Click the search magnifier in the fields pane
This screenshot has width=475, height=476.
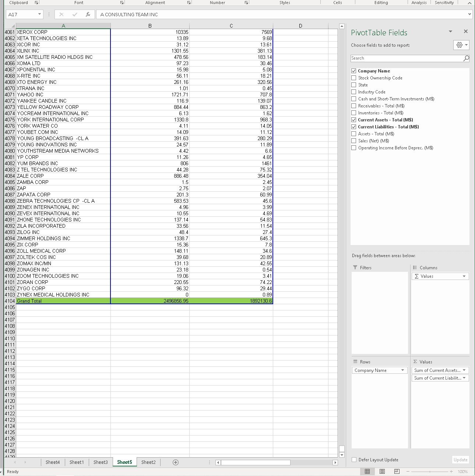(x=466, y=58)
